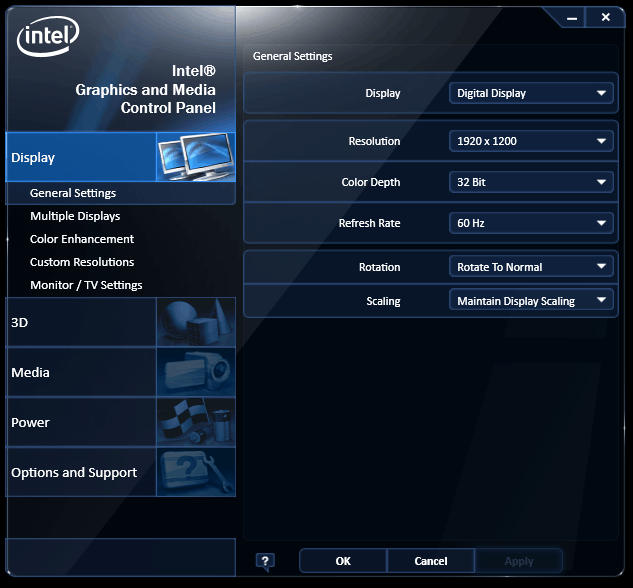
Task: Click the 3D shapes icon
Action: pyautogui.click(x=196, y=322)
